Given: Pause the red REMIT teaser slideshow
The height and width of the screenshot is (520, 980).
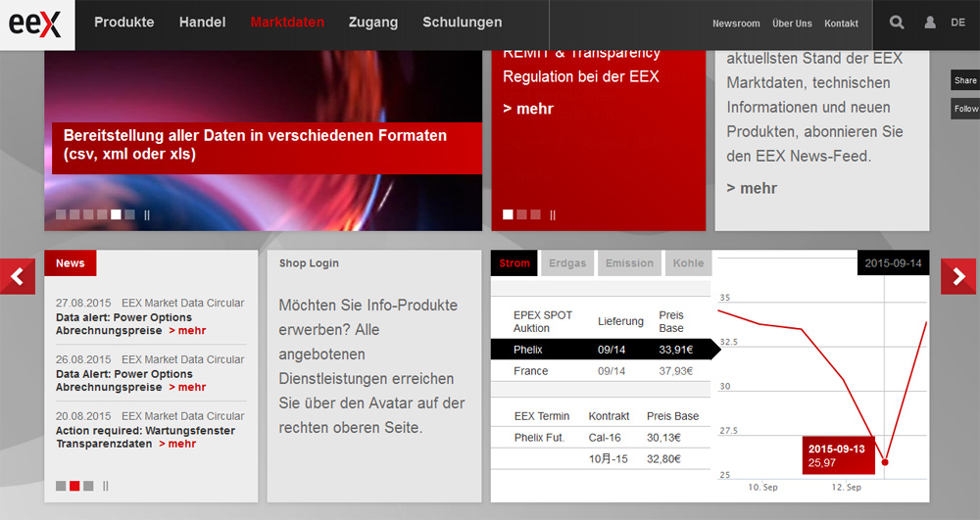Looking at the screenshot, I should tap(553, 214).
